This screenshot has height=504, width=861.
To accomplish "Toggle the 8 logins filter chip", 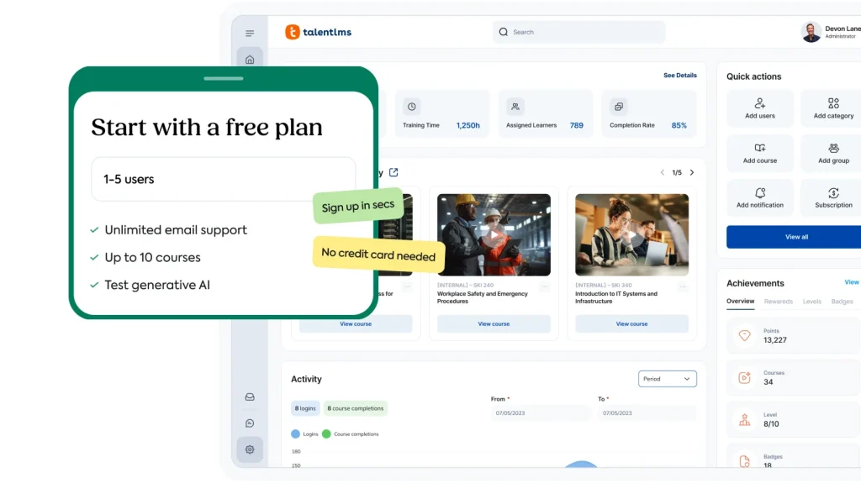I will click(x=305, y=408).
